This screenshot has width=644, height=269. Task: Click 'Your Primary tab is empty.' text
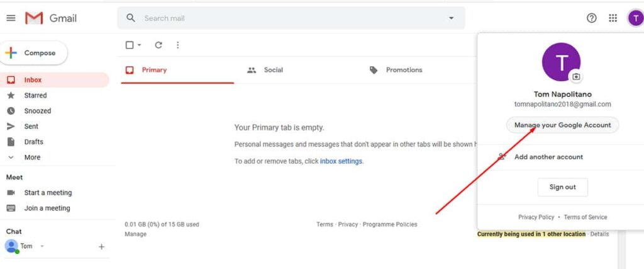[x=279, y=127]
